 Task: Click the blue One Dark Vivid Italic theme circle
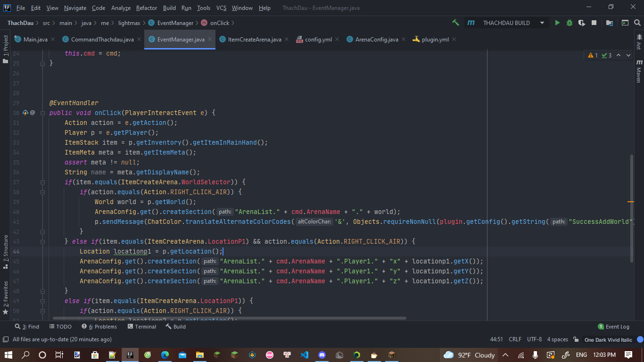click(x=640, y=339)
